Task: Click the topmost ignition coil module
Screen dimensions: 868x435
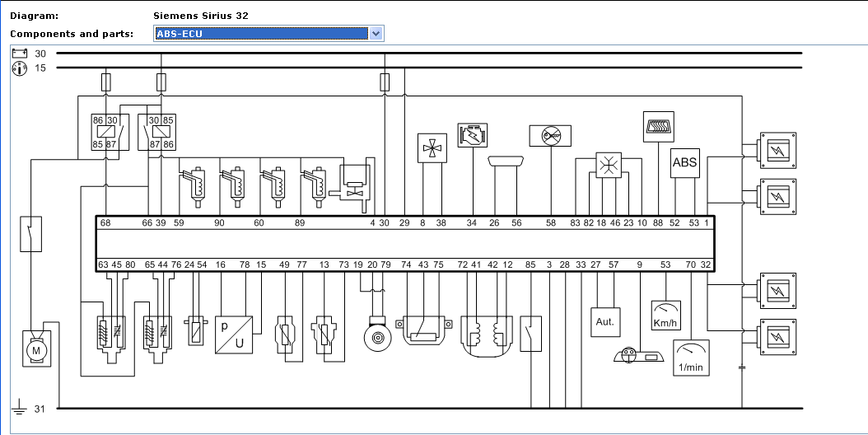Action: tap(777, 150)
